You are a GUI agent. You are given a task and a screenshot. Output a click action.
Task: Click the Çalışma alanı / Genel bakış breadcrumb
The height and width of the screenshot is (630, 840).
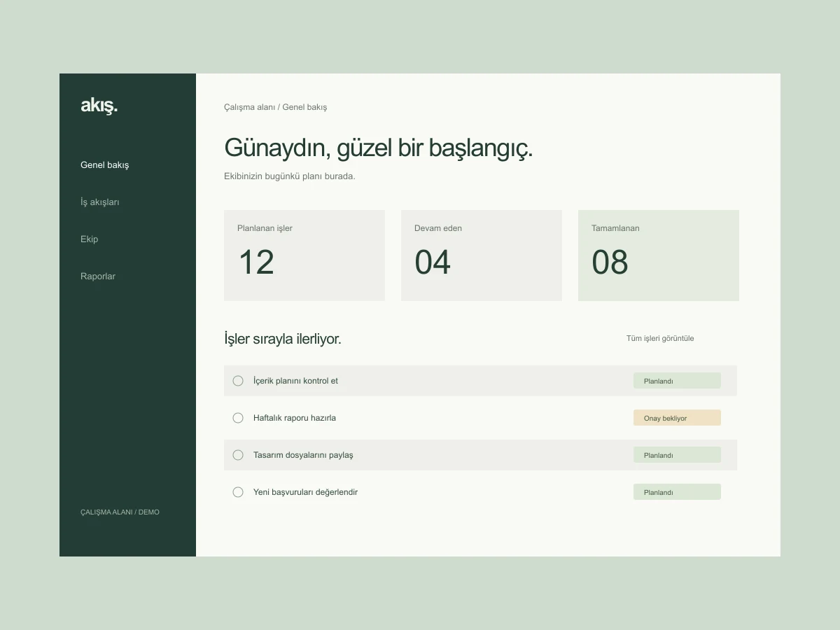[x=275, y=107]
